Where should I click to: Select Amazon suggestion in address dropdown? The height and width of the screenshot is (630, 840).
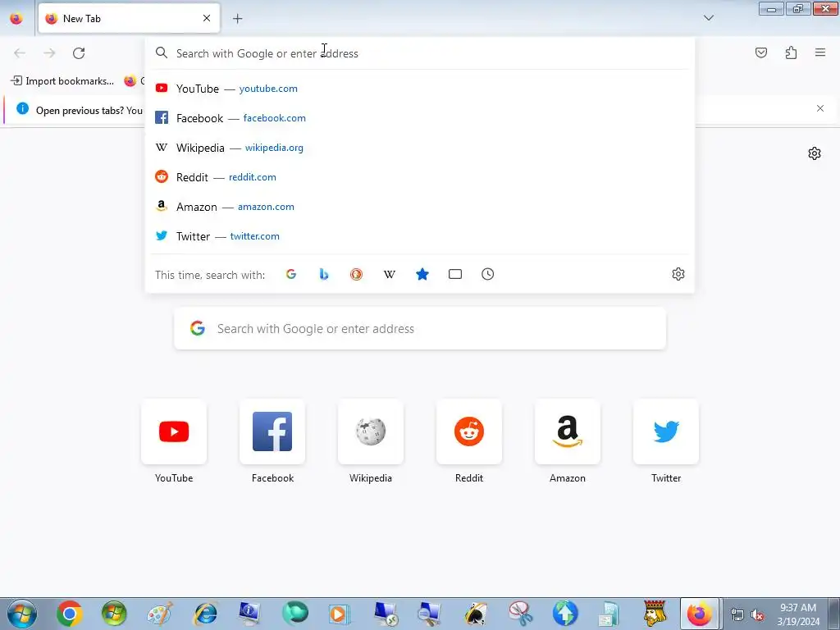point(420,206)
